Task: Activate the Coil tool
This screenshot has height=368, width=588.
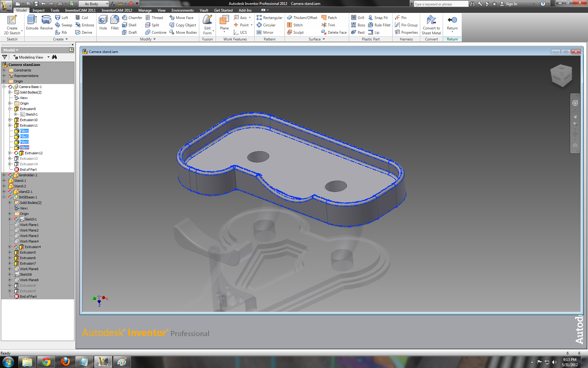Action: (x=82, y=17)
